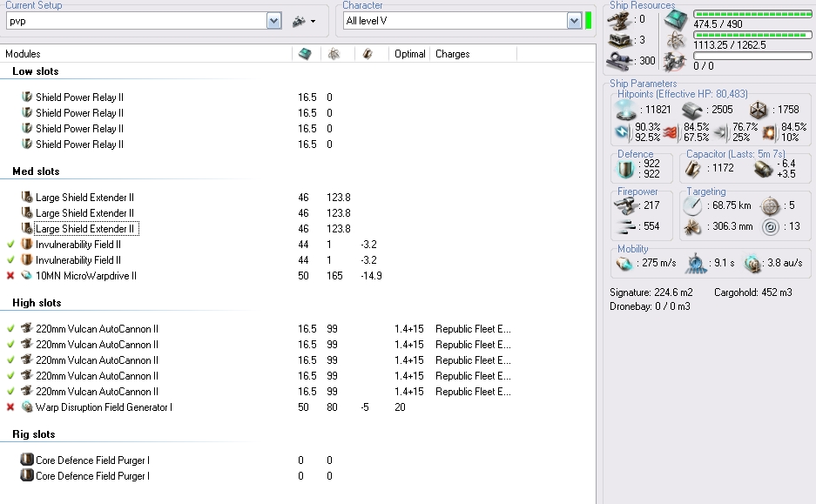Click the Low slots group header

36,71
